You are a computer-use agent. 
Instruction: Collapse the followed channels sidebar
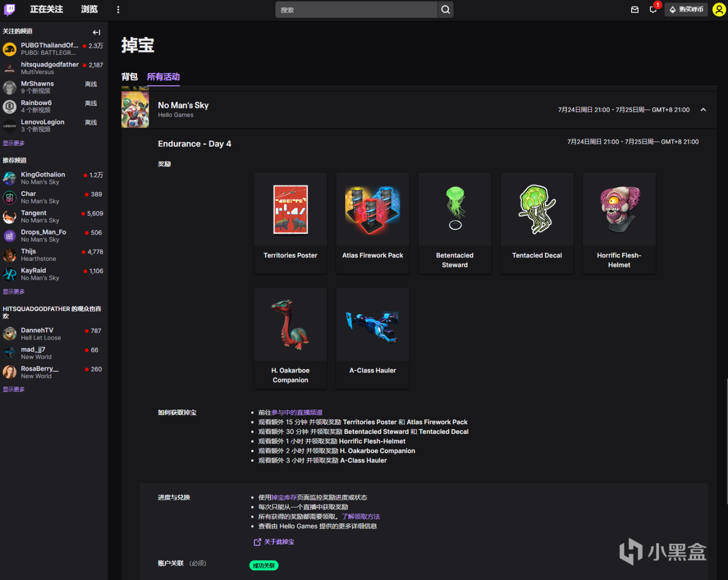[96, 32]
